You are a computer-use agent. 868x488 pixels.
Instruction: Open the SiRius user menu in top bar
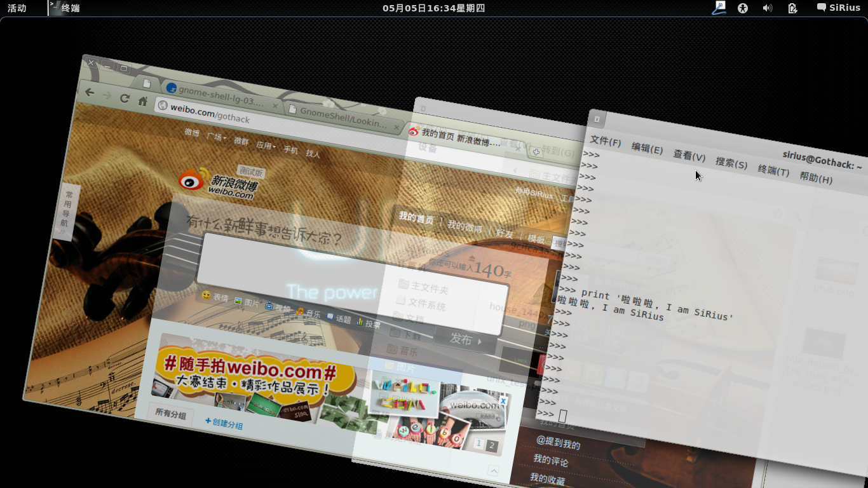pyautogui.click(x=839, y=8)
